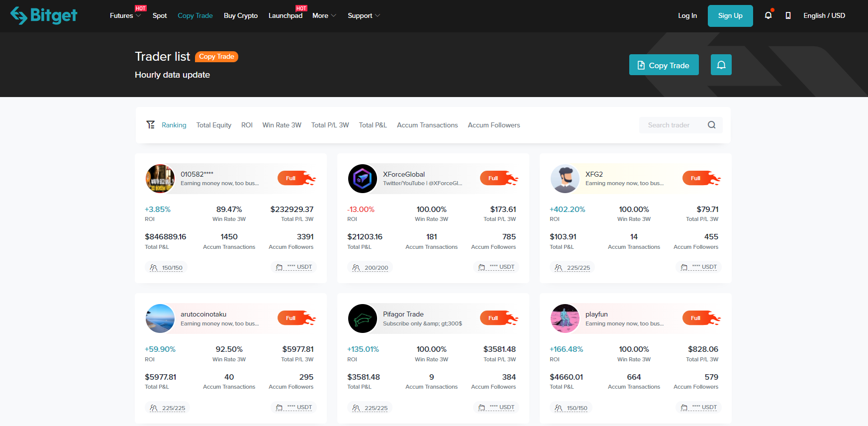This screenshot has width=868, height=426.
Task: Focus the Search trader input field
Action: coord(681,125)
